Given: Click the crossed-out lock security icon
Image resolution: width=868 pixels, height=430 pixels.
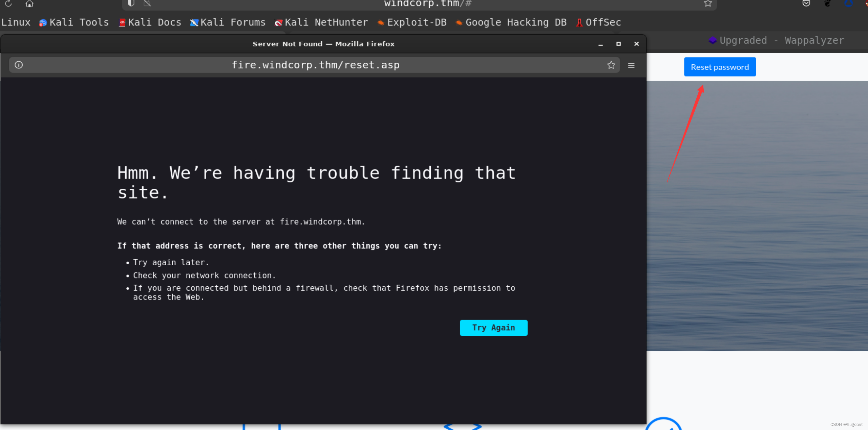Looking at the screenshot, I should click(147, 3).
